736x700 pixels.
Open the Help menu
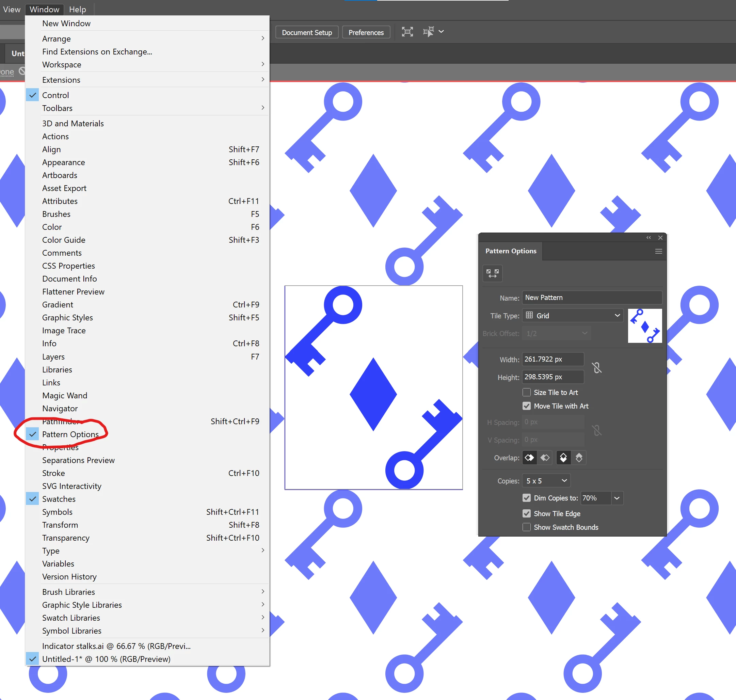pos(77,9)
